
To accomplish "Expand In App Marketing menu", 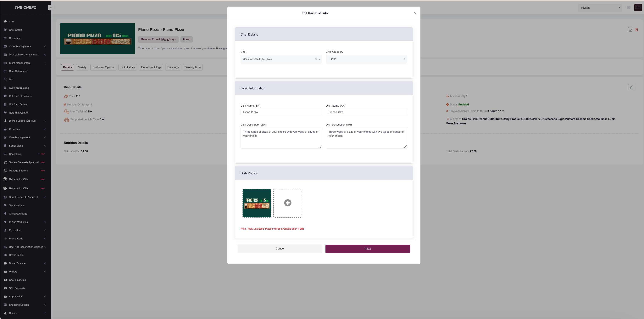I will click(25, 222).
